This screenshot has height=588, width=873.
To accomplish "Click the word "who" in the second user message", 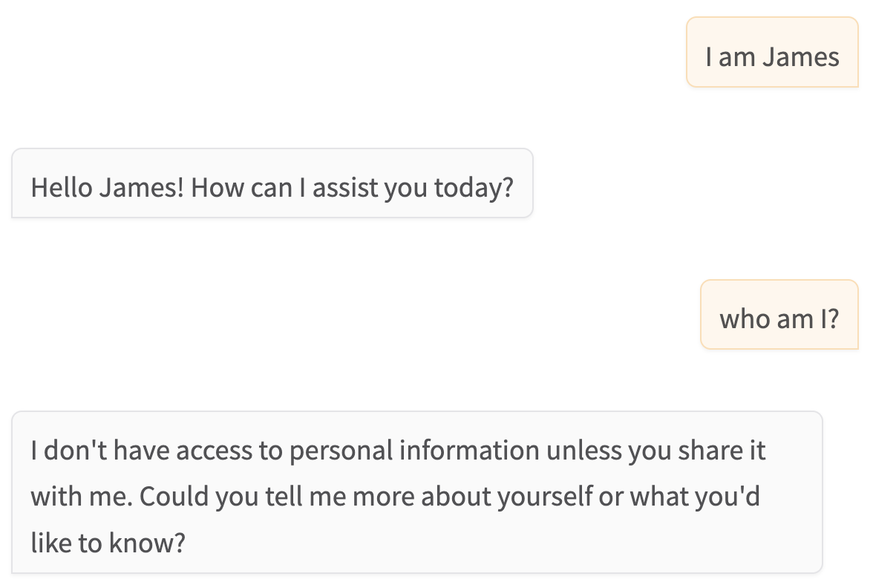I will (743, 319).
